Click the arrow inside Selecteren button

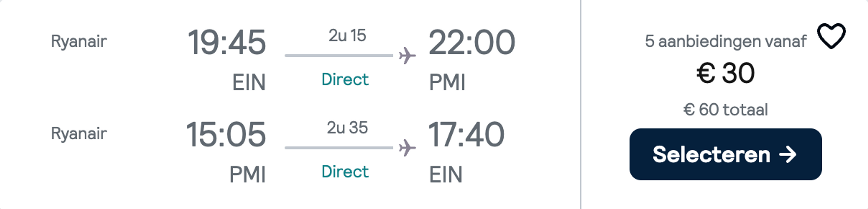[788, 155]
